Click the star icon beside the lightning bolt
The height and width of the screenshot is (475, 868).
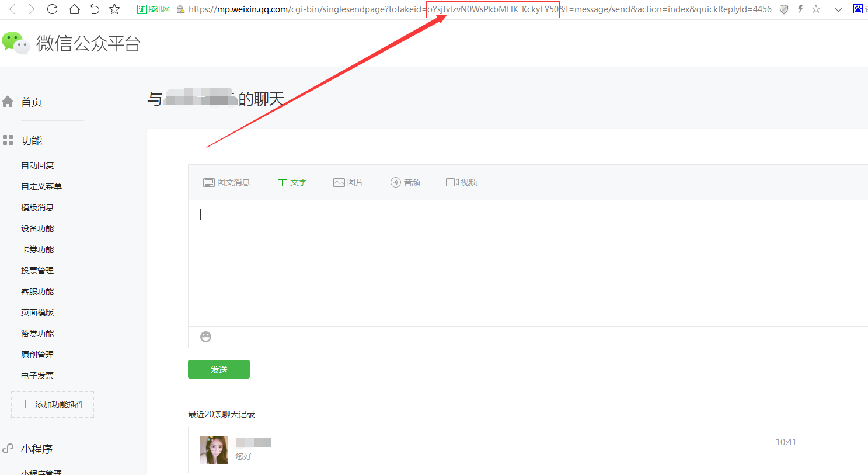click(816, 9)
